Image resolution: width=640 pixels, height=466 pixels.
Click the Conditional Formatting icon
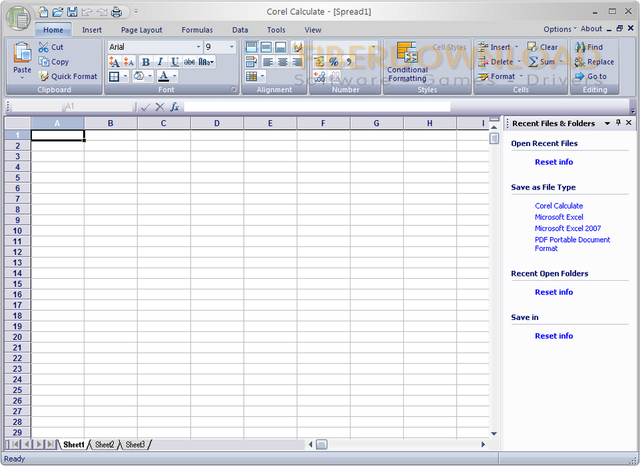point(407,52)
